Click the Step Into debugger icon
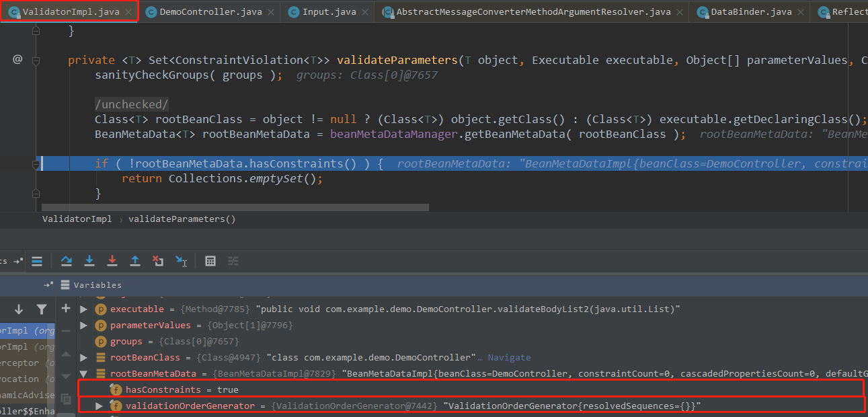 tap(90, 261)
